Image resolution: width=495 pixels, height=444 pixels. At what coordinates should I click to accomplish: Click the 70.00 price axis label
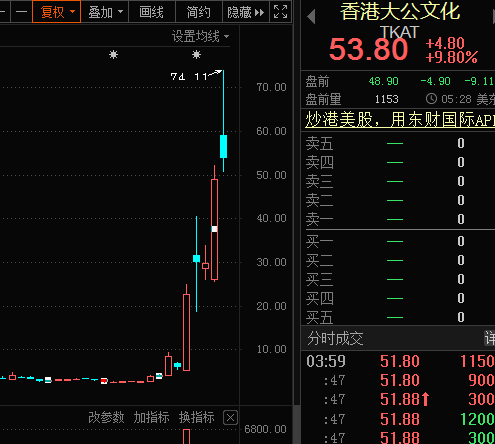271,87
